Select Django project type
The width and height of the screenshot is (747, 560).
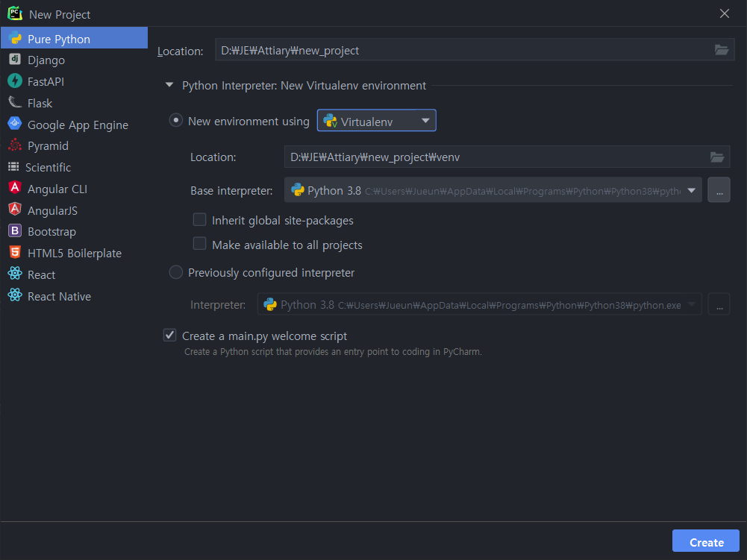[75, 60]
